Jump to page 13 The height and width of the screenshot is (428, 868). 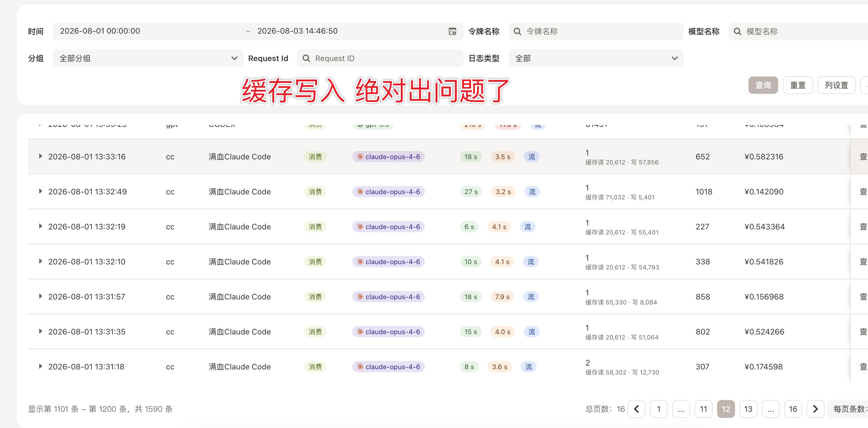tap(748, 409)
